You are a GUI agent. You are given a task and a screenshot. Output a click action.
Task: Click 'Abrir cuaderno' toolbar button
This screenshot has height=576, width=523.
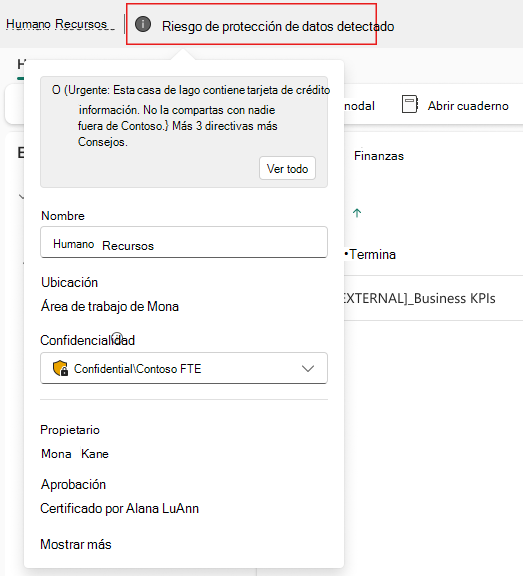tap(455, 105)
